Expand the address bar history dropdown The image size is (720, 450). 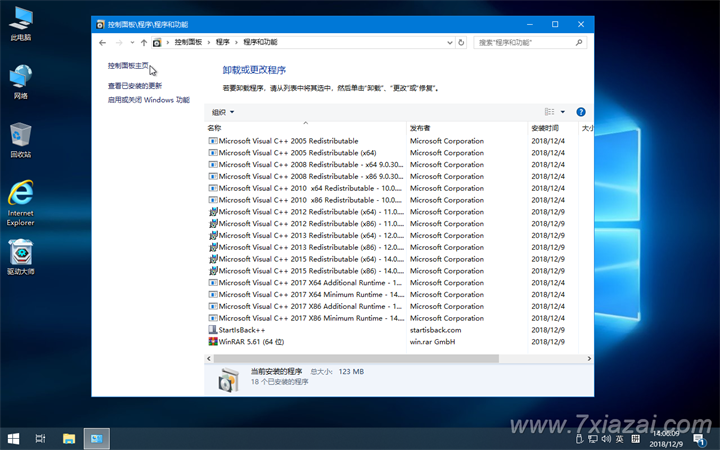coord(450,43)
